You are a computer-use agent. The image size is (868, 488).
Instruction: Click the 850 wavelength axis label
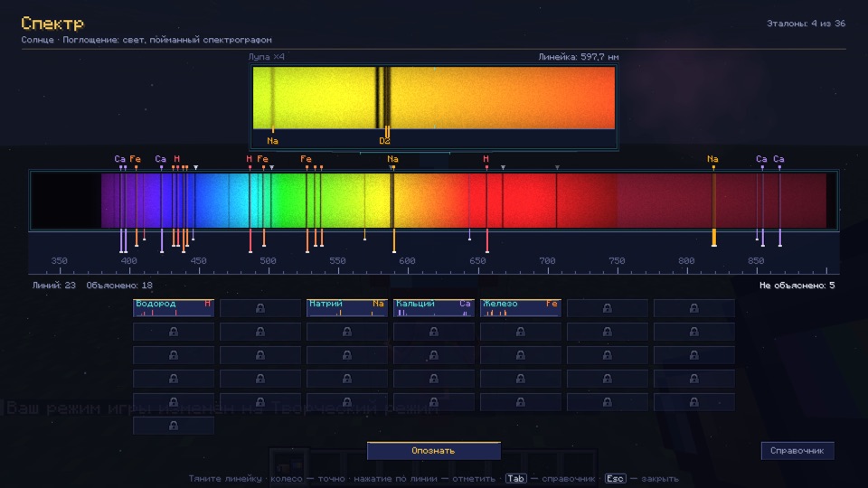pos(756,260)
